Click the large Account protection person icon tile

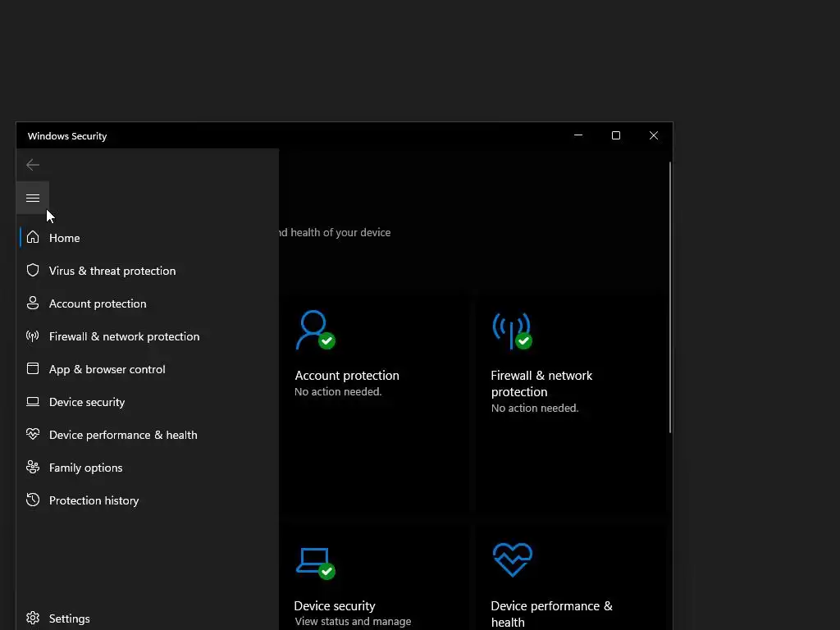click(x=316, y=330)
